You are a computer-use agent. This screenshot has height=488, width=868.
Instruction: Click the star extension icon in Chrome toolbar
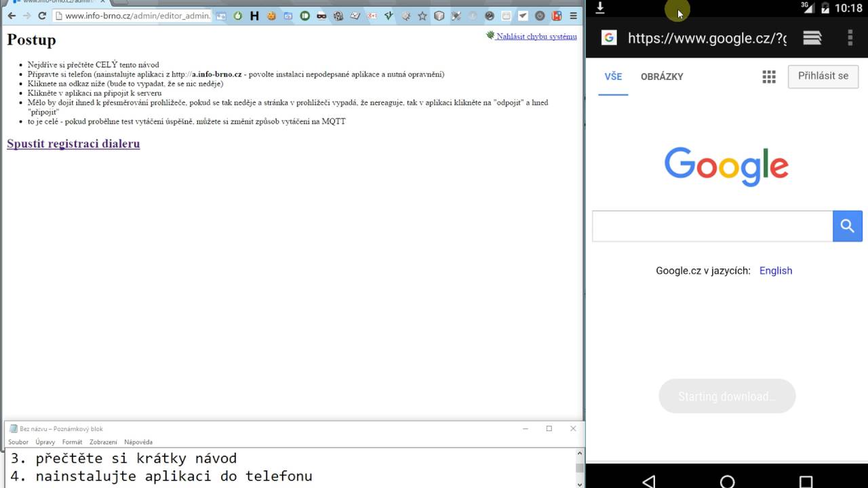click(x=422, y=16)
